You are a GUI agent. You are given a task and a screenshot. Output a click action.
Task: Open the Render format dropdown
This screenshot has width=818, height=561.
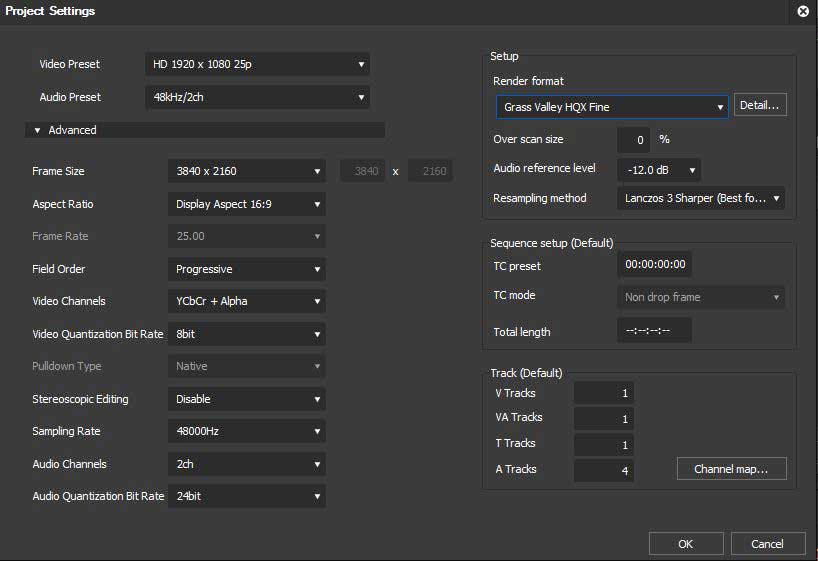[612, 107]
